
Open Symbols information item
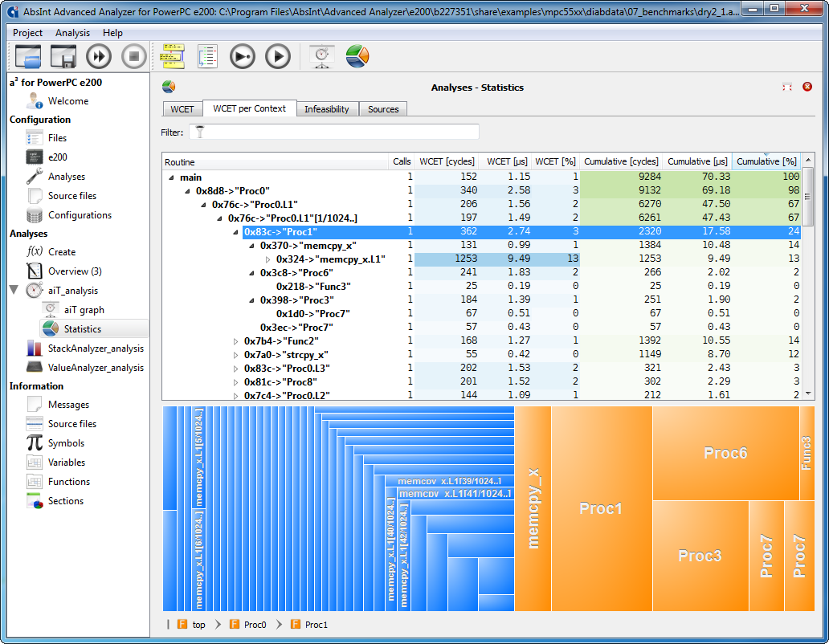66,442
